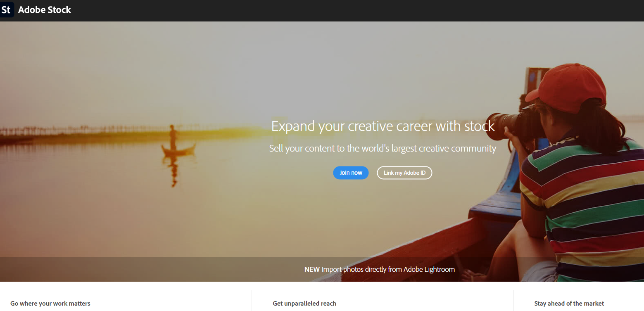Select the Link my Adobe ID button
Image resolution: width=644 pixels, height=311 pixels.
pyautogui.click(x=404, y=173)
